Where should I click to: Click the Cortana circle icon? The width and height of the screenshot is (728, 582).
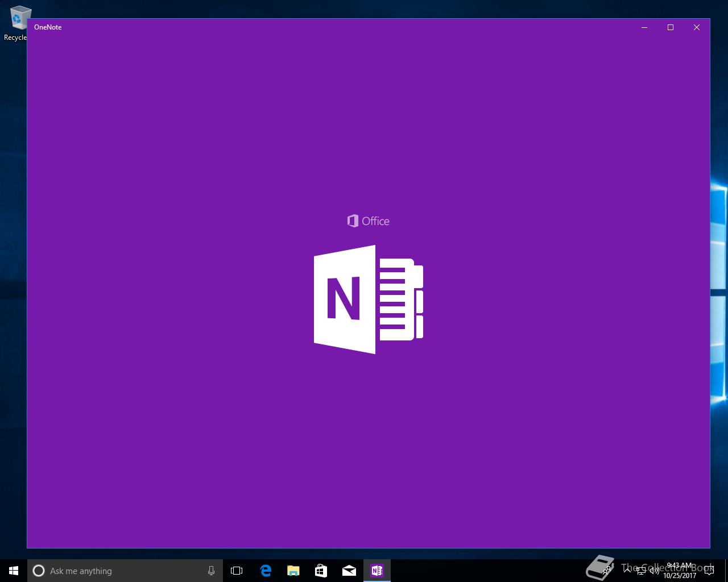point(39,571)
